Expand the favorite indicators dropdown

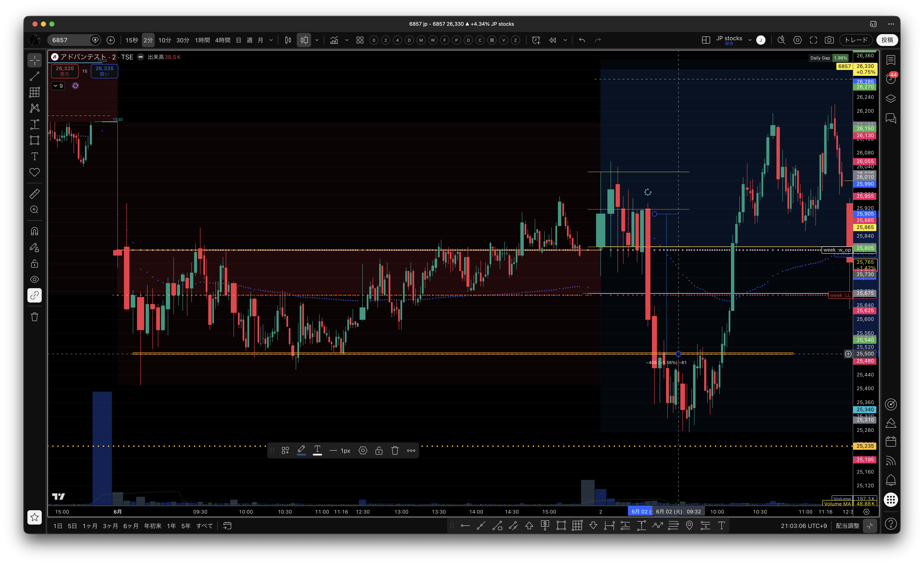(347, 40)
